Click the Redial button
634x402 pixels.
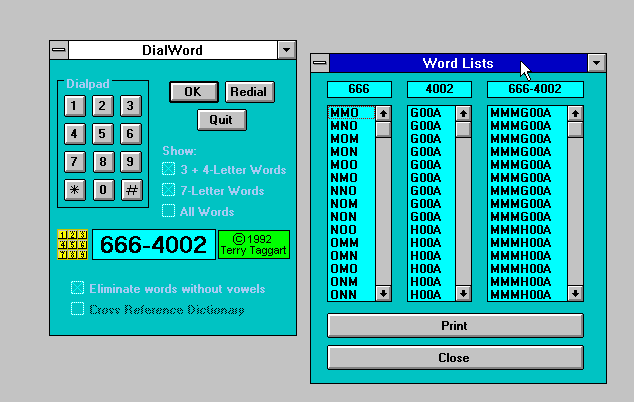[x=249, y=92]
